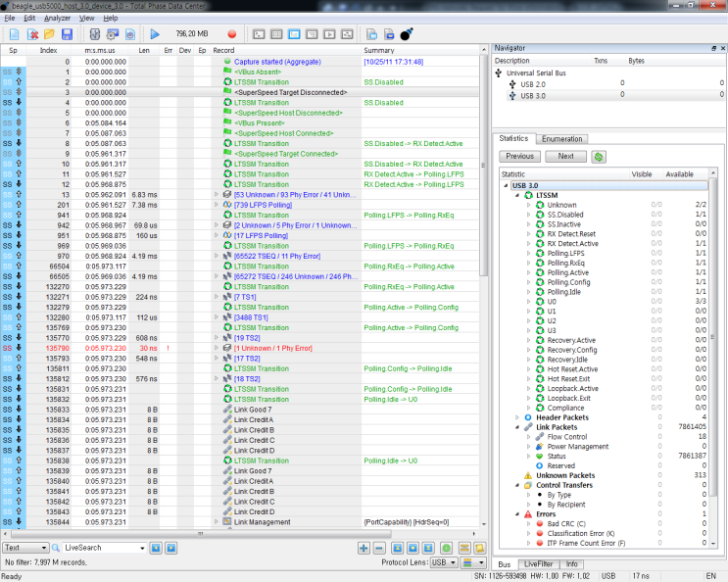Screen dimensions: 728x582
Task: Toggle the Block View panel icon
Action: click(x=276, y=34)
